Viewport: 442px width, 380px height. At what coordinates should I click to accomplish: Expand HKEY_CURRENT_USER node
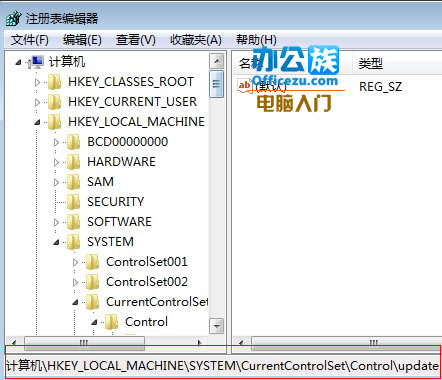(x=37, y=102)
